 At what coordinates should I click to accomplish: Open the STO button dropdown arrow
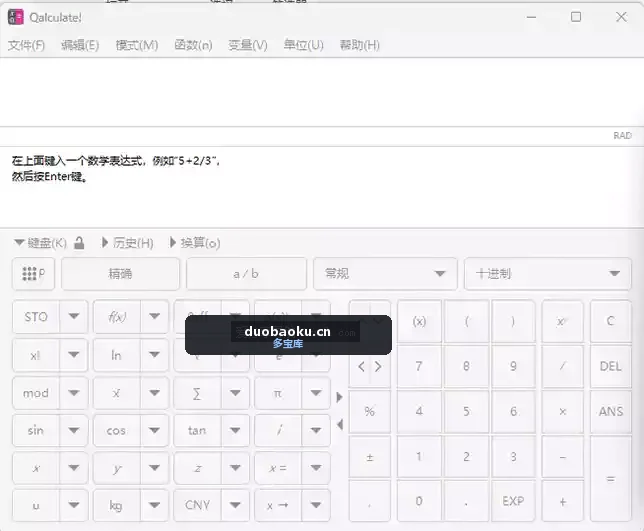74,317
